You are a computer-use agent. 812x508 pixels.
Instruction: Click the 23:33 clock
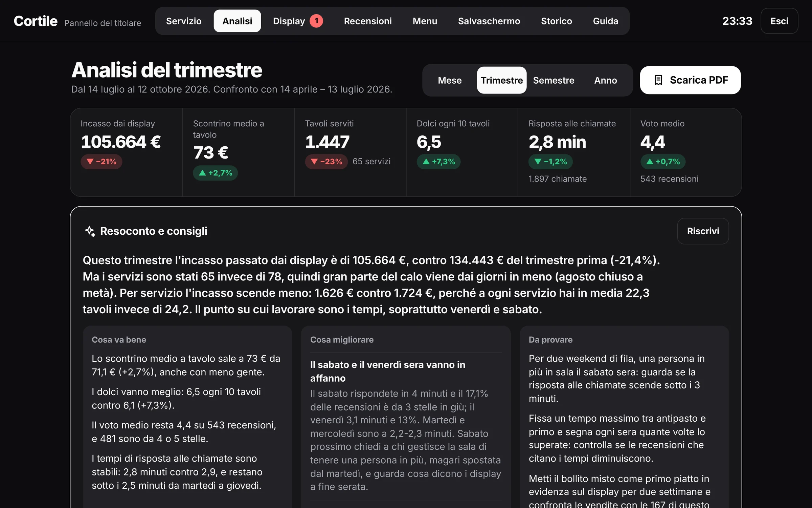pos(737,21)
